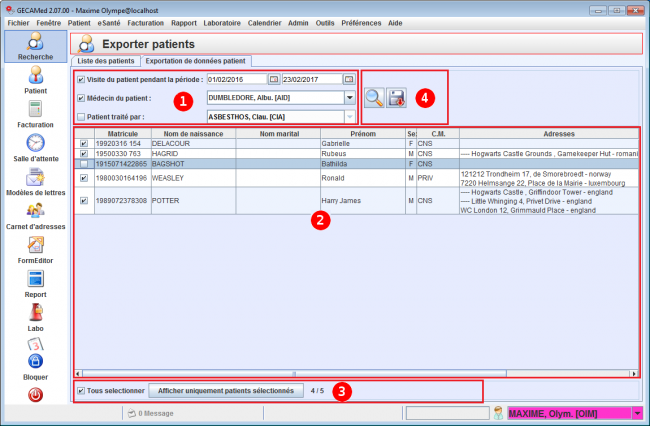Screen dimensions: 650x426
Task: Click the Bloquer lock icon
Action: point(35,363)
